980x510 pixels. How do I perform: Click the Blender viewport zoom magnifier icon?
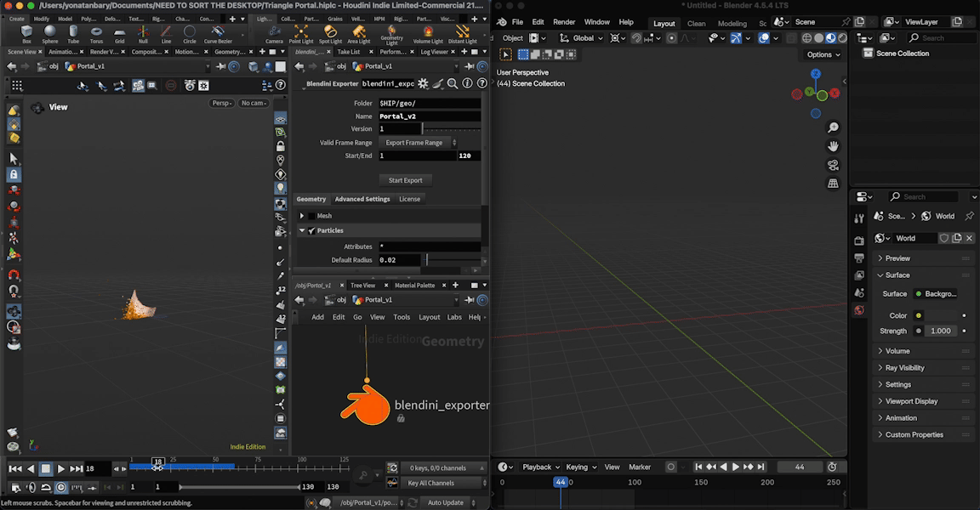[x=833, y=127]
